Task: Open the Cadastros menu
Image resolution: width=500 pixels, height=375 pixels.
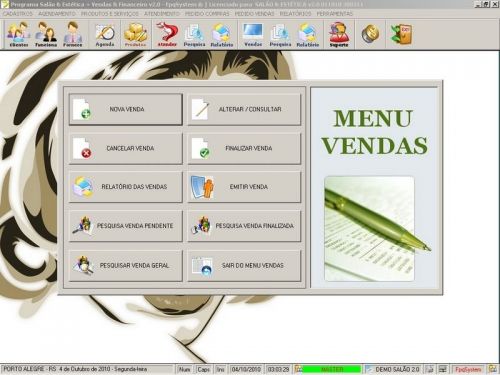Action: coord(18,14)
